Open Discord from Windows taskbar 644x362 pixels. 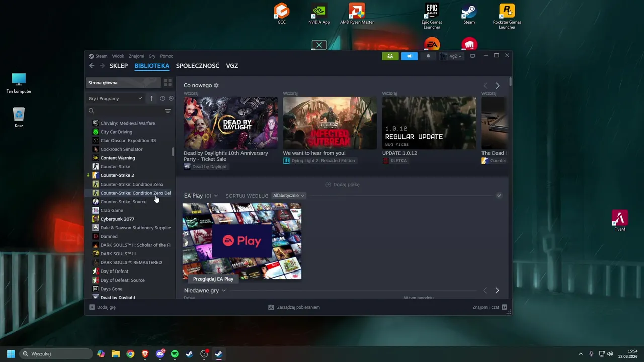[160, 354]
